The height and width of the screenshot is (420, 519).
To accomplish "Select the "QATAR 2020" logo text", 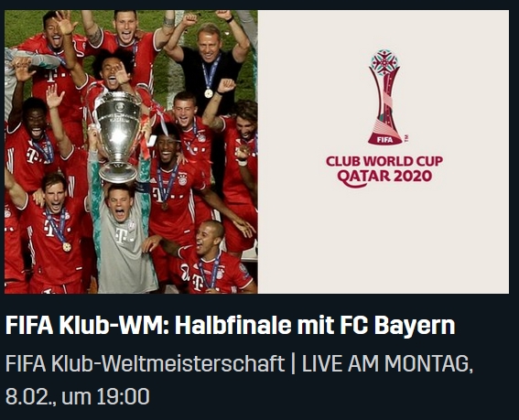I will coord(384,177).
